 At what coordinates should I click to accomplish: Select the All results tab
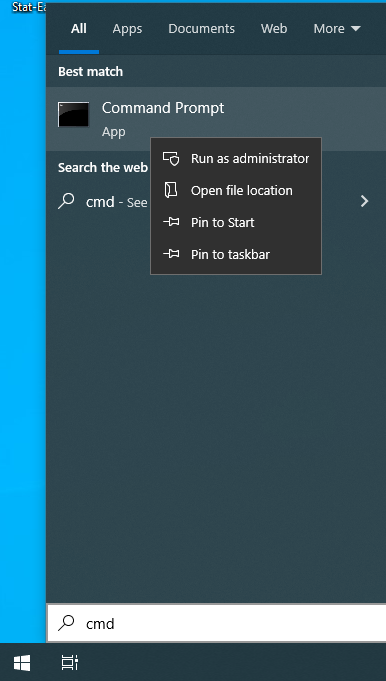tap(79, 29)
